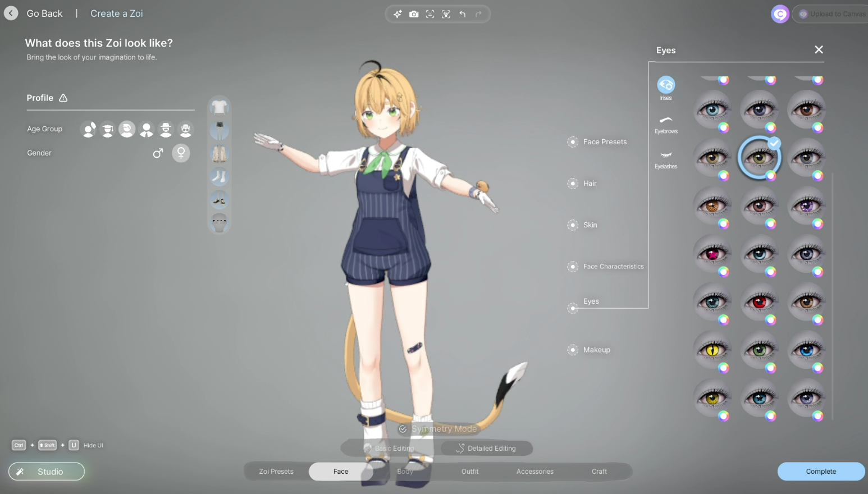Viewport: 868px width, 494px height.
Task: Open color wheel on the magenta iris
Action: coord(724,272)
